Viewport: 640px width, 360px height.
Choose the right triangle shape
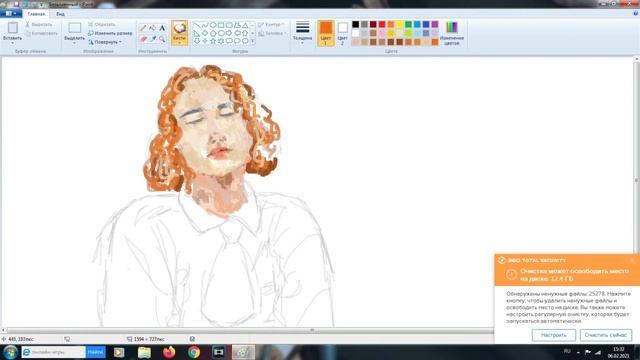click(197, 33)
